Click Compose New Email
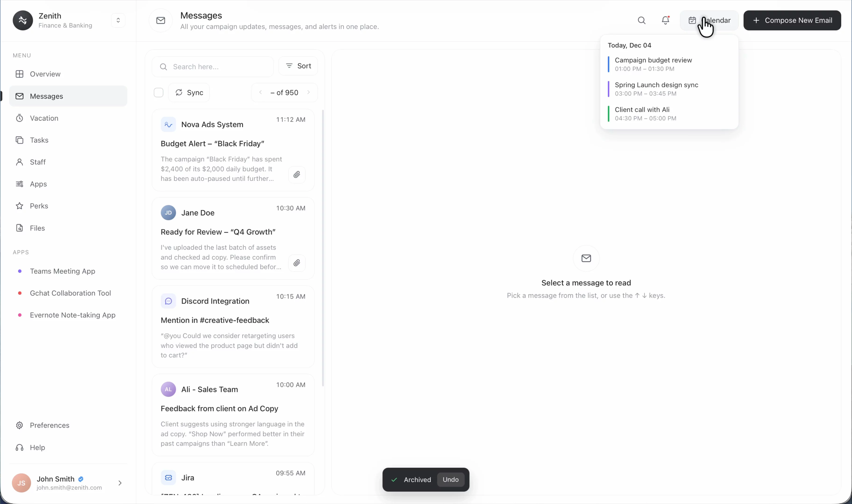The width and height of the screenshot is (852, 504). coord(792,20)
